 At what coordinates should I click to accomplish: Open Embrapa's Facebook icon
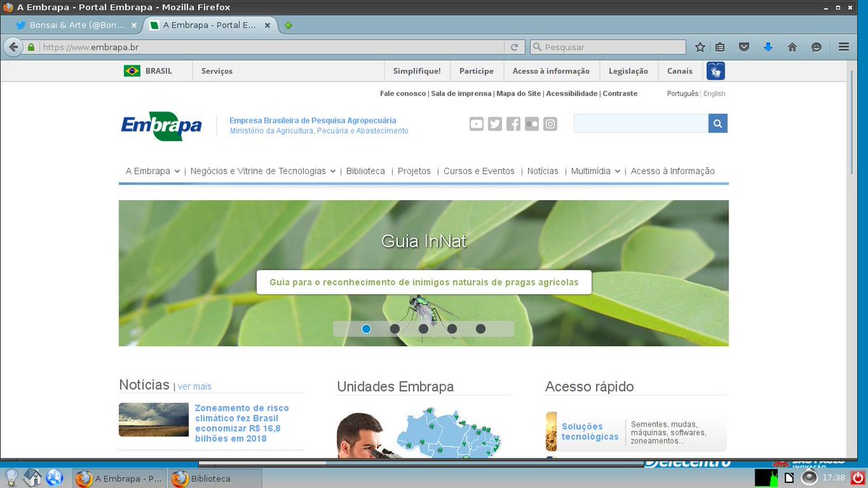coord(514,124)
